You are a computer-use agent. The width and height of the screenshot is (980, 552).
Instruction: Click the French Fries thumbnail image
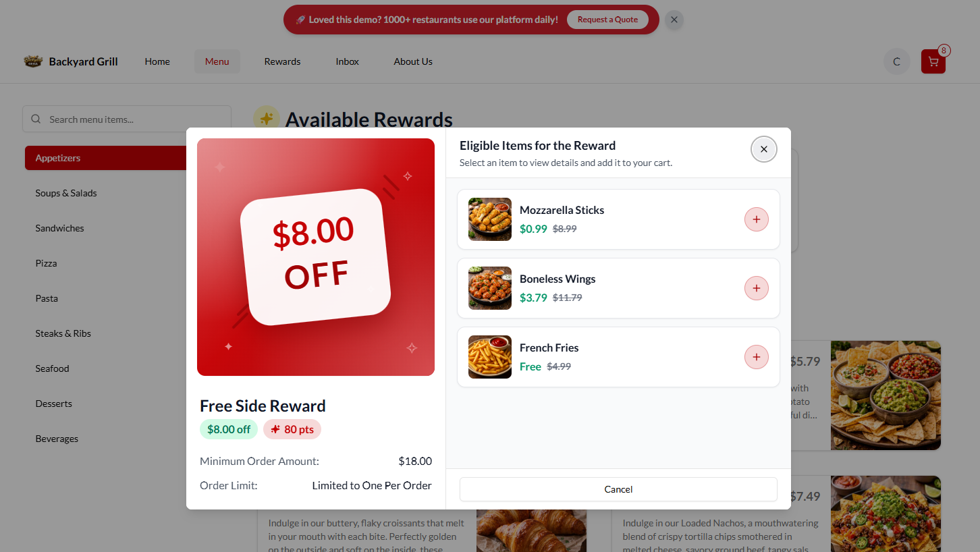pyautogui.click(x=490, y=357)
